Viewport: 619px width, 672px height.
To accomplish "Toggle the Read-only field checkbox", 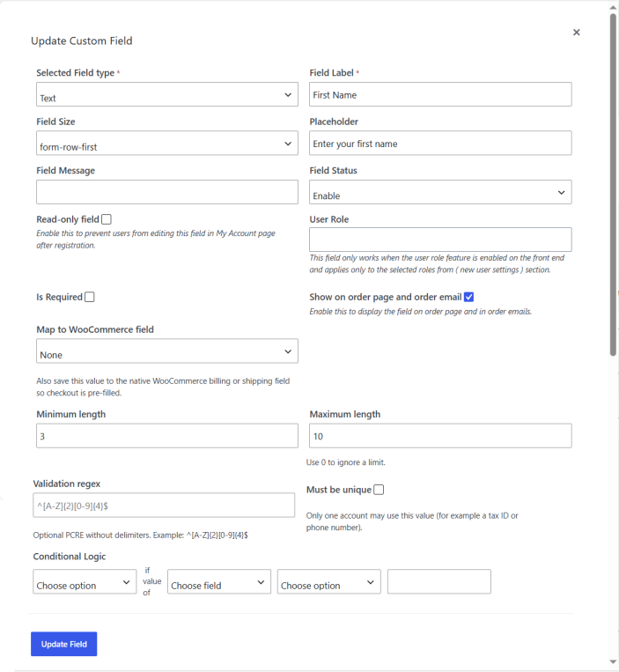I will (x=107, y=219).
